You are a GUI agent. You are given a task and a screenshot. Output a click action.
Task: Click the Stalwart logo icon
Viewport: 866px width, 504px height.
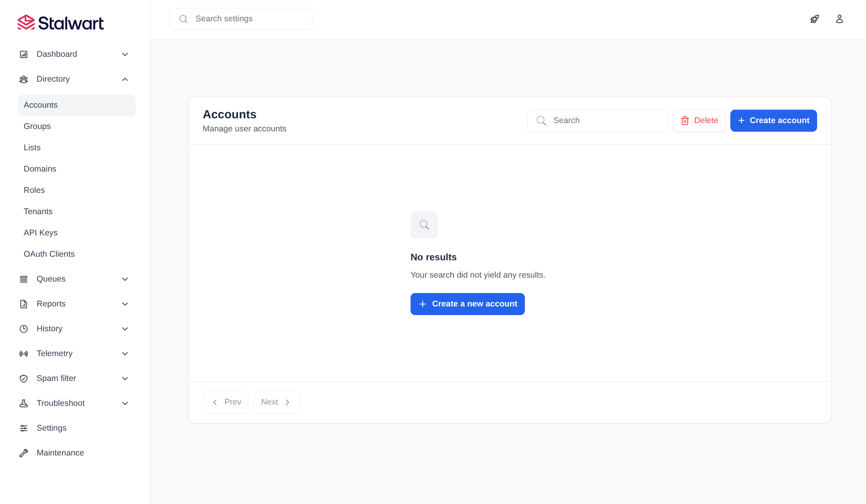point(26,22)
